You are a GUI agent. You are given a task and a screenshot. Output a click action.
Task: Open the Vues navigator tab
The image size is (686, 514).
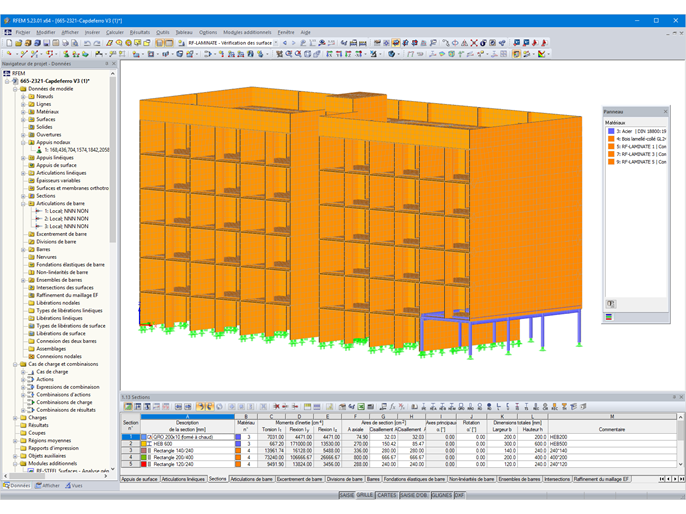(74, 486)
